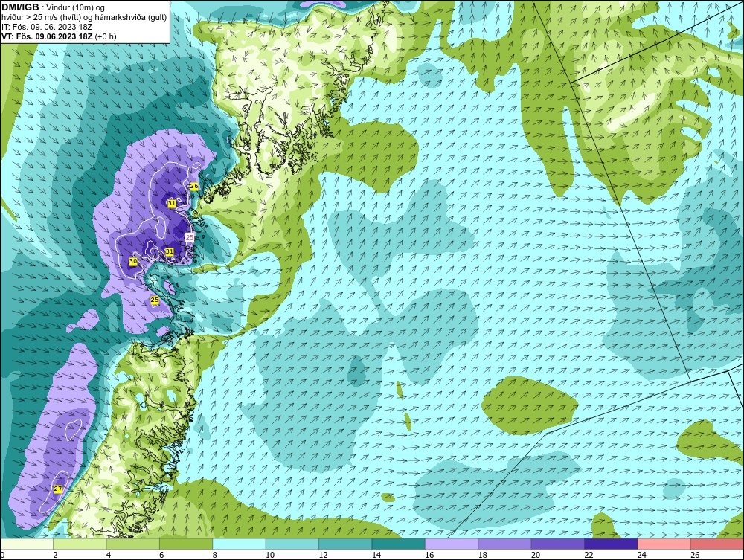The width and height of the screenshot is (744, 560).
Task: Pick the light lavender 16–18 legend swatch
Action: coord(452,544)
